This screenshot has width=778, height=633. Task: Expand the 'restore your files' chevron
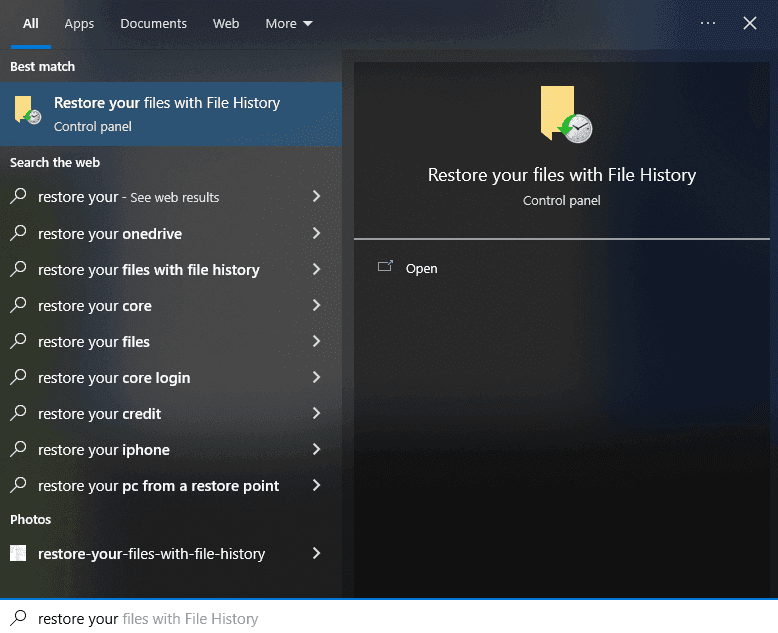pos(317,341)
